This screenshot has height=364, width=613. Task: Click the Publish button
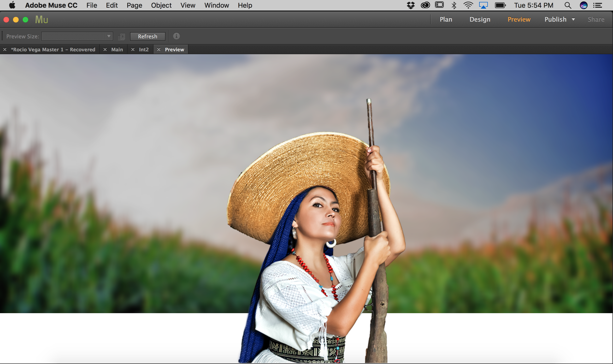(x=555, y=19)
